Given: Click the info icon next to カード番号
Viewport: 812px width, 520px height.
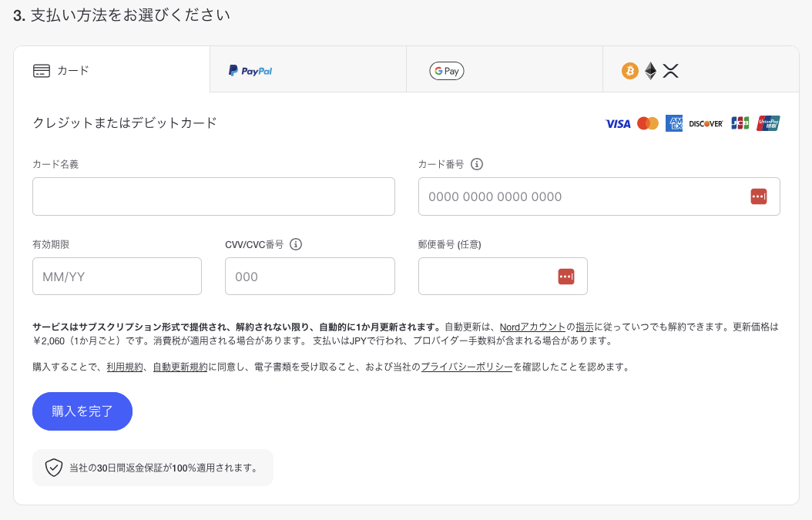Looking at the screenshot, I should pos(477,164).
